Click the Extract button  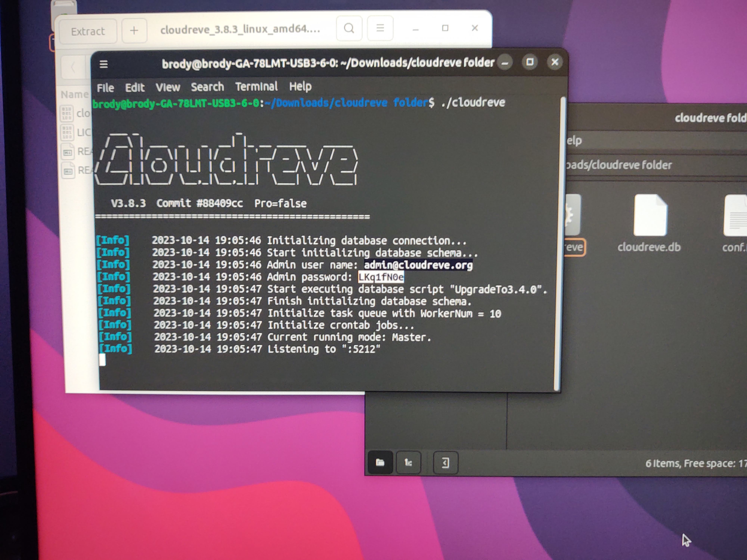point(88,31)
